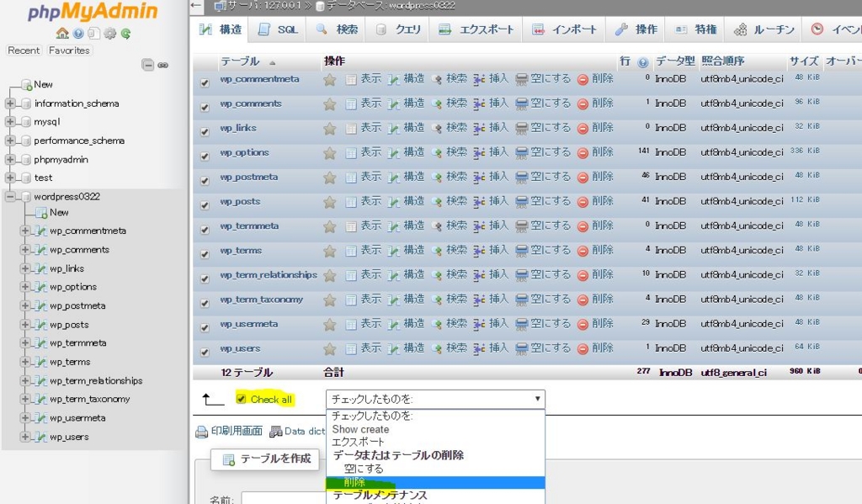Viewport: 862px width, 504px height.
Task: Uncheck the wp_terms row checkbox
Action: [205, 254]
